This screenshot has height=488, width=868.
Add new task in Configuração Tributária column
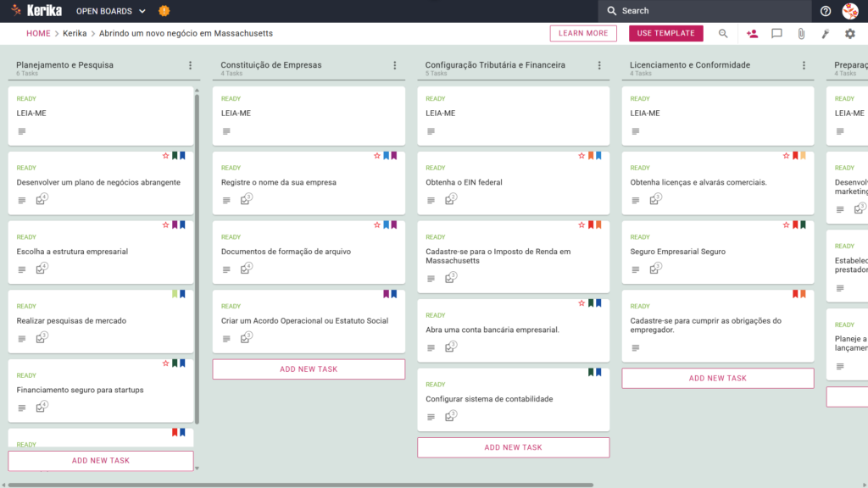tap(513, 447)
